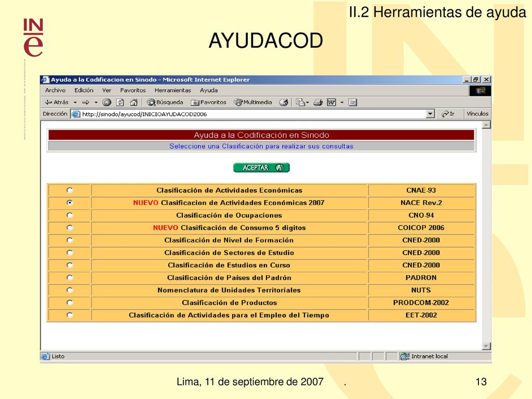Click 'Clasificación de Ocupaciones' text

(229, 215)
